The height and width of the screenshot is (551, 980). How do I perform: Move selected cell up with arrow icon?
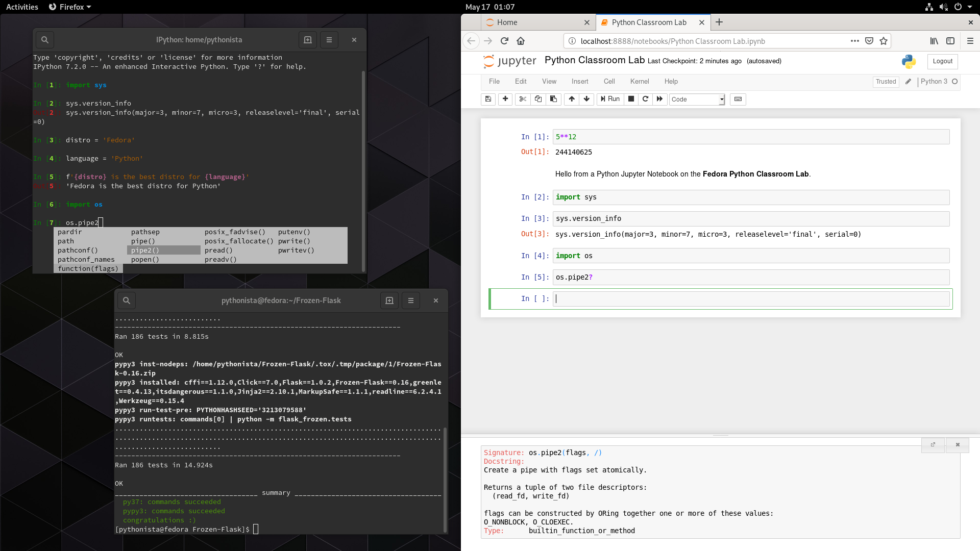click(x=572, y=99)
